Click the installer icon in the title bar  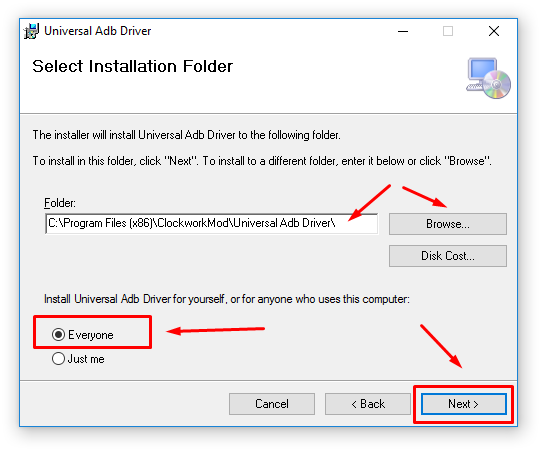tap(32, 31)
